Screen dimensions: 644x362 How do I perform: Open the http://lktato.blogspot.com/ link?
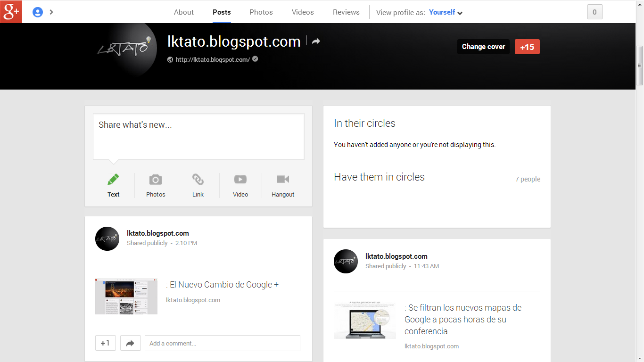pyautogui.click(x=213, y=60)
